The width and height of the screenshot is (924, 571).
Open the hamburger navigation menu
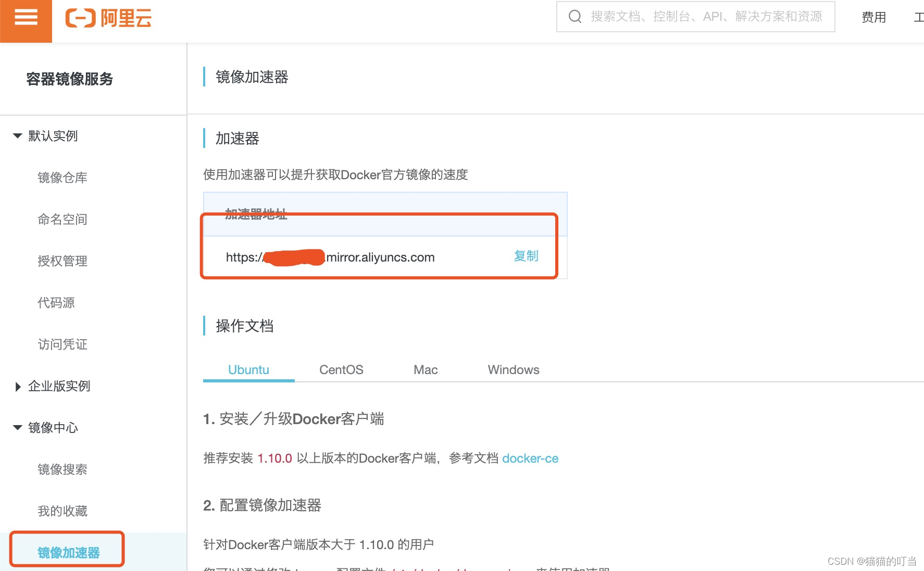tap(26, 17)
